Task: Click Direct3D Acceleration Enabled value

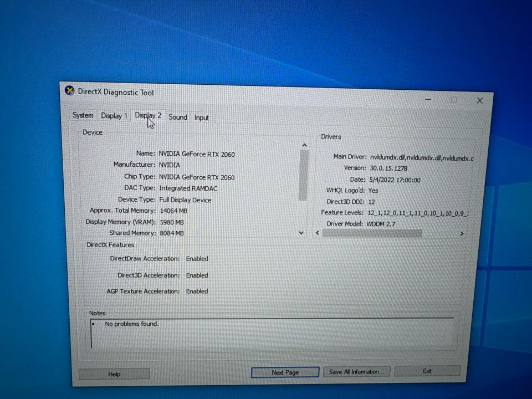Action: [x=197, y=275]
